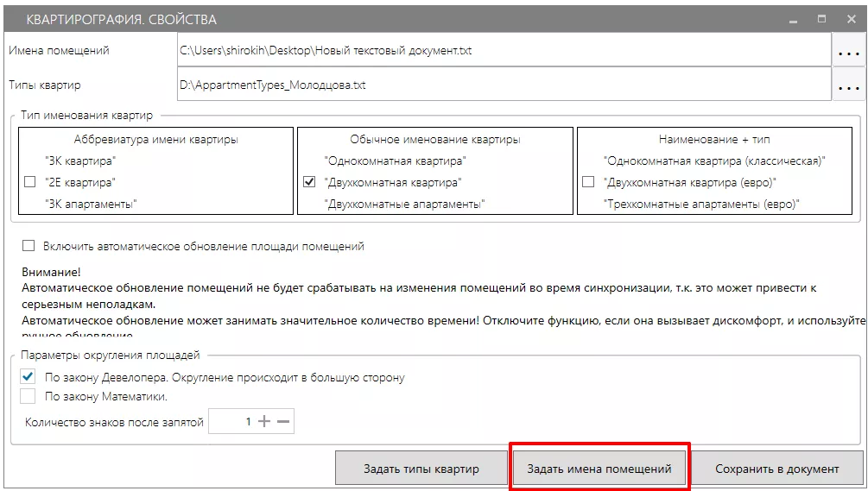Maximize the Квартирография properties window
The height and width of the screenshot is (491, 868).
[821, 18]
